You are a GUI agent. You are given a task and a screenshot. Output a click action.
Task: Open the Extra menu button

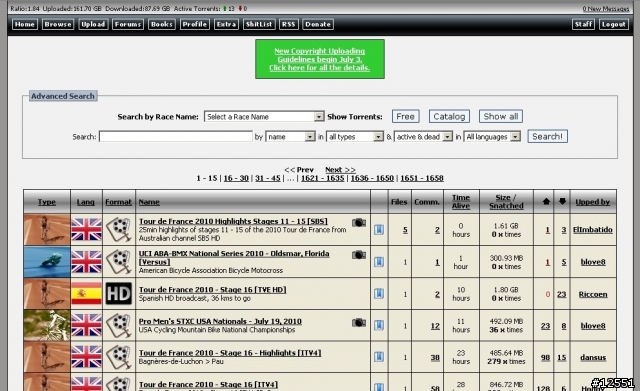pyautogui.click(x=226, y=24)
